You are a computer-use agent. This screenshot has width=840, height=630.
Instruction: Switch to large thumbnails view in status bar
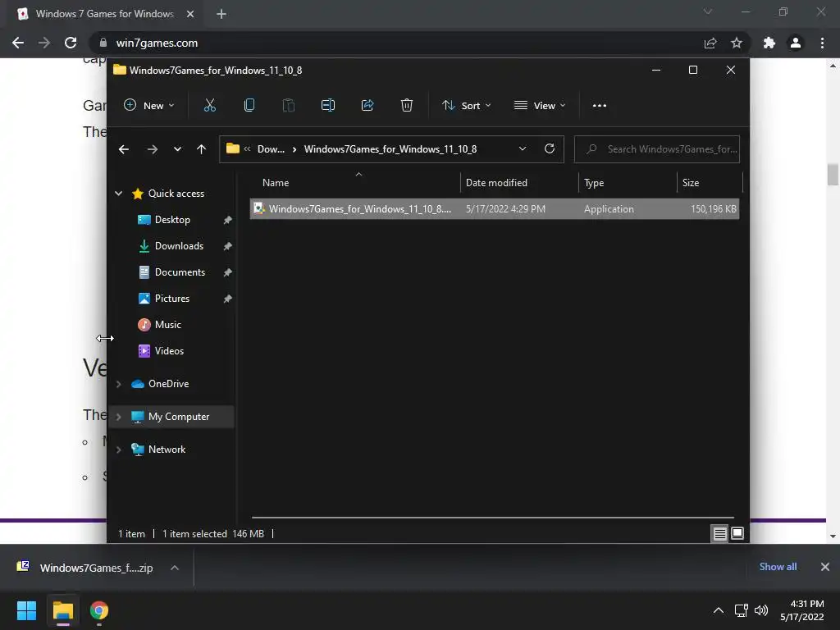[x=737, y=533]
